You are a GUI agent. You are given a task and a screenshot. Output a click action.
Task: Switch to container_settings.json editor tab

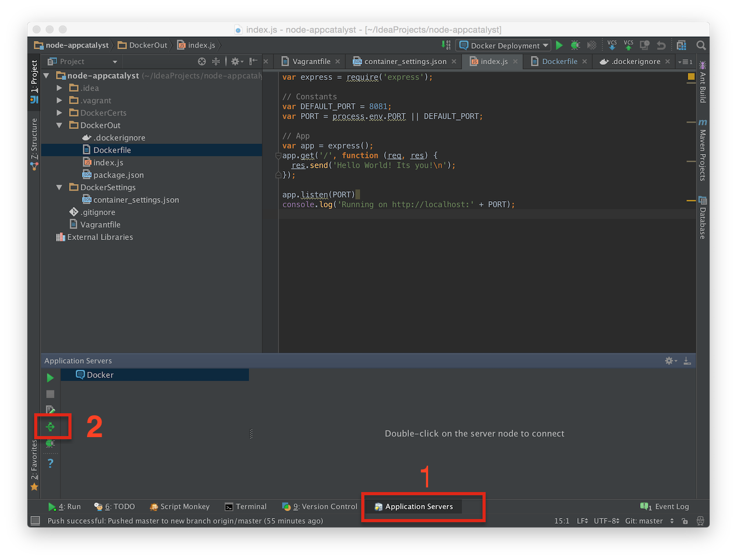click(x=405, y=62)
